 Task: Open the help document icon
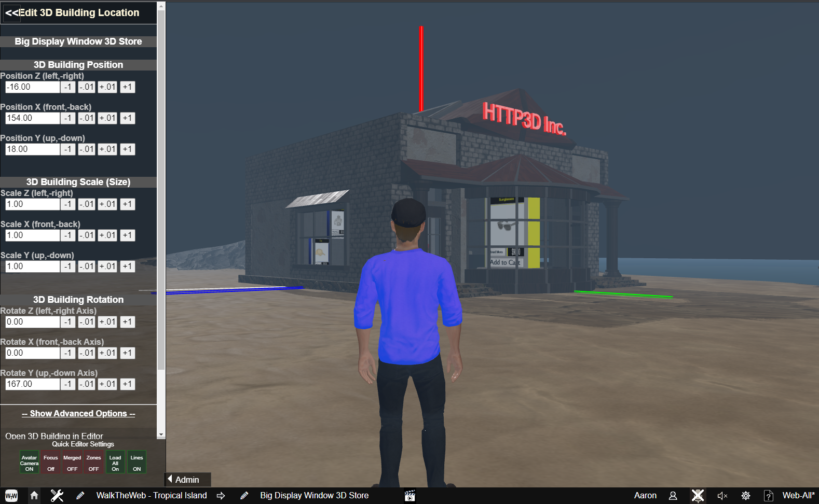click(x=769, y=496)
